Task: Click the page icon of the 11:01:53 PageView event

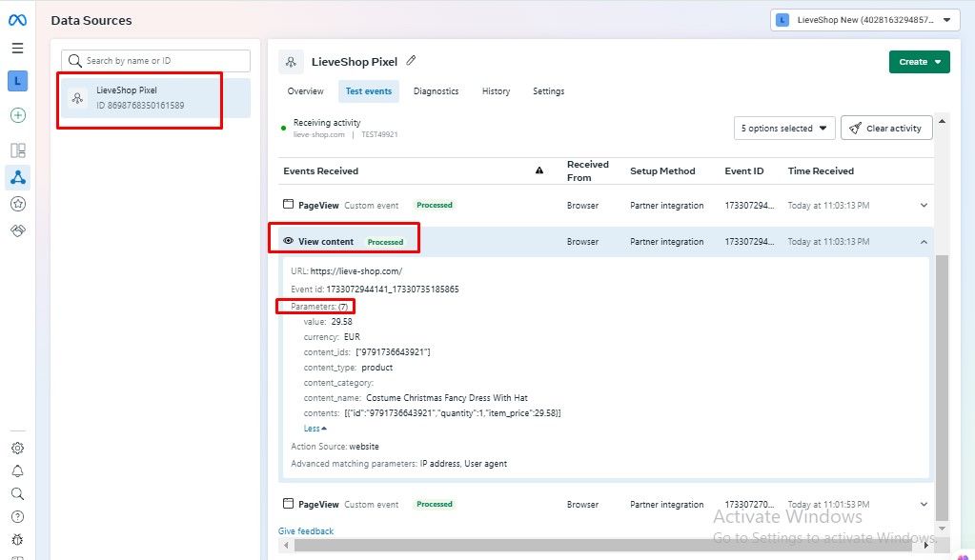Action: pos(288,504)
